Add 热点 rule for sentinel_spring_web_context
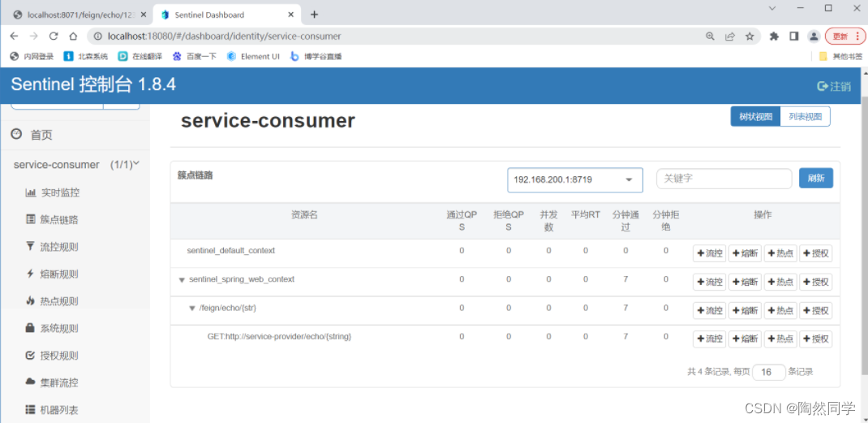Viewport: 868px width, 423px height. [x=780, y=282]
